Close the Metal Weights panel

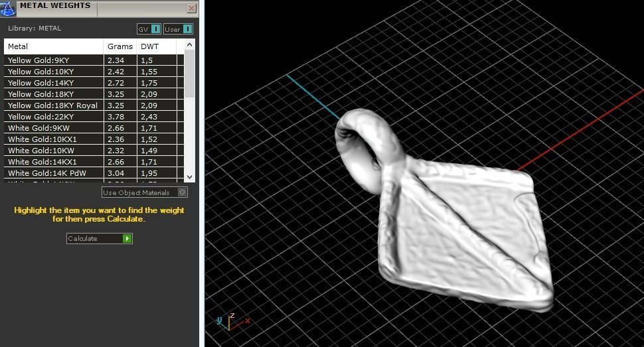click(191, 8)
